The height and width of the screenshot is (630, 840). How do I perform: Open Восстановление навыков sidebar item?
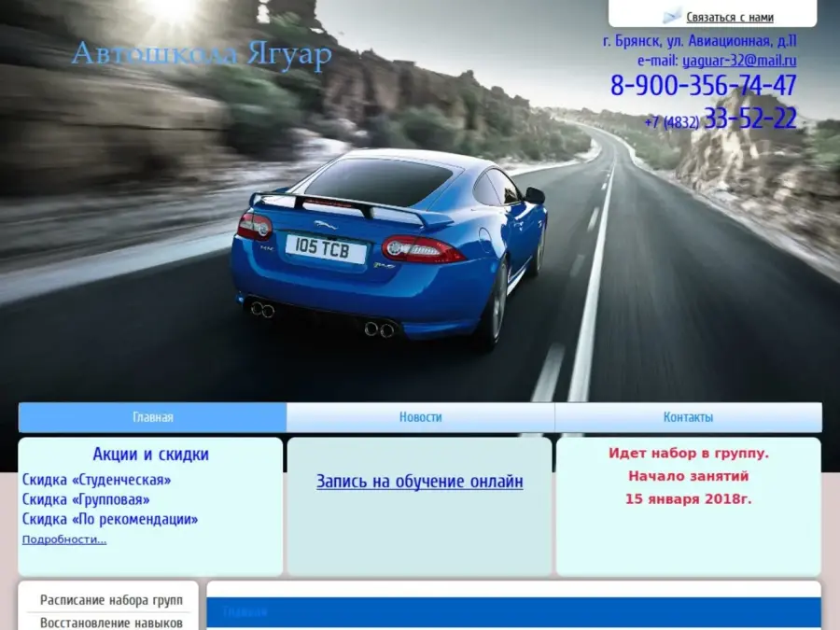point(111,623)
